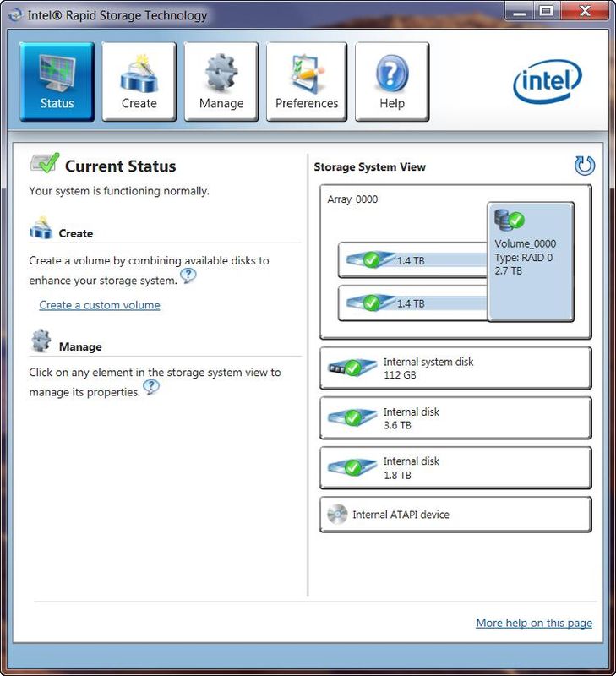Viewport: 616px width, 676px height.
Task: Maximize the Intel Rapid Storage window
Action: [547, 12]
